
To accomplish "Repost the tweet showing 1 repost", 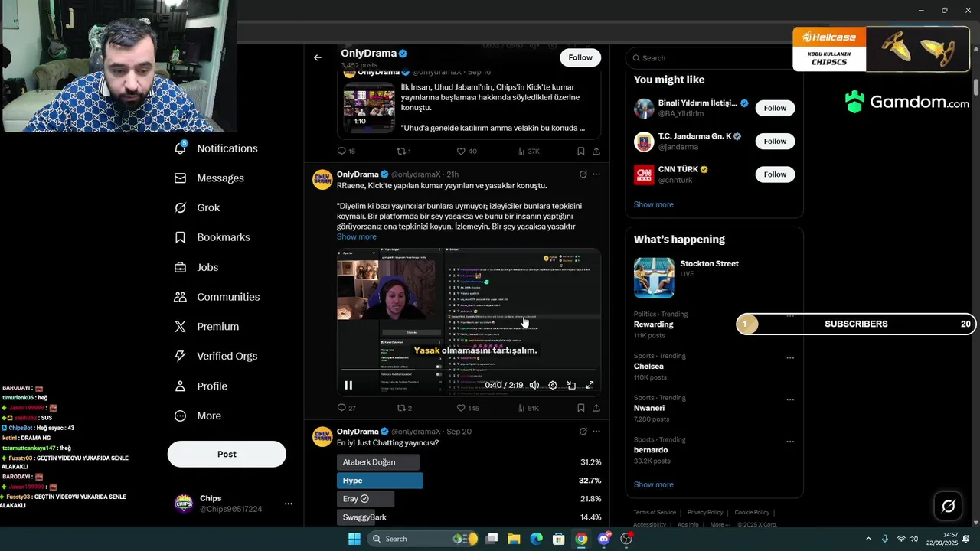I will 400,151.
